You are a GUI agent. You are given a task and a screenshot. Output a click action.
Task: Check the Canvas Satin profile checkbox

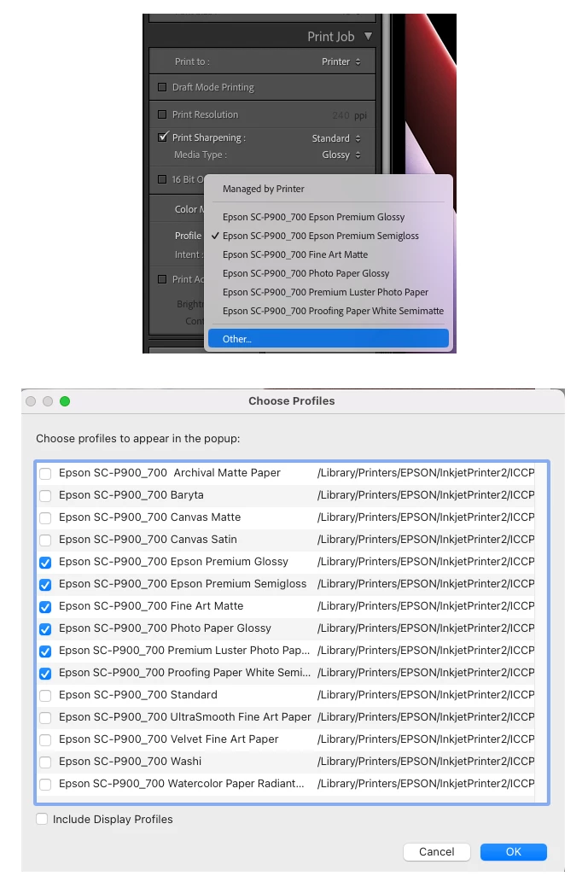pyautogui.click(x=45, y=540)
